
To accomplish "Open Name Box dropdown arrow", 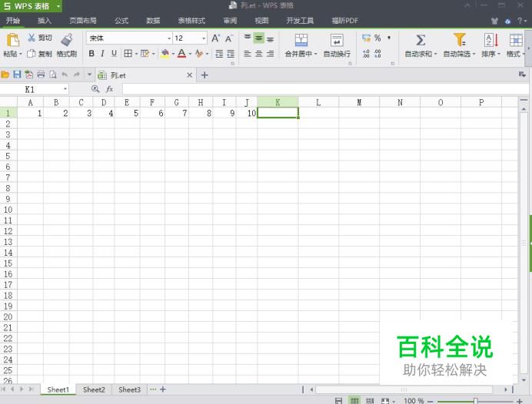I will click(65, 89).
